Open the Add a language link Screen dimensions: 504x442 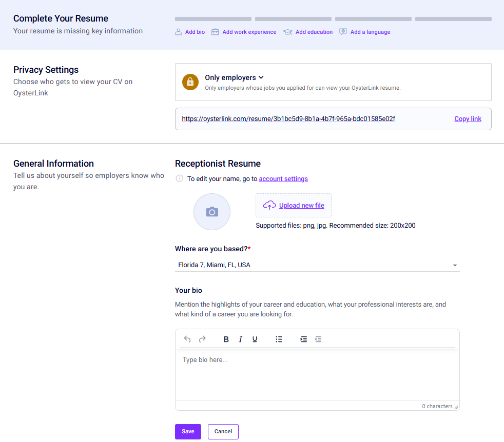(x=370, y=32)
